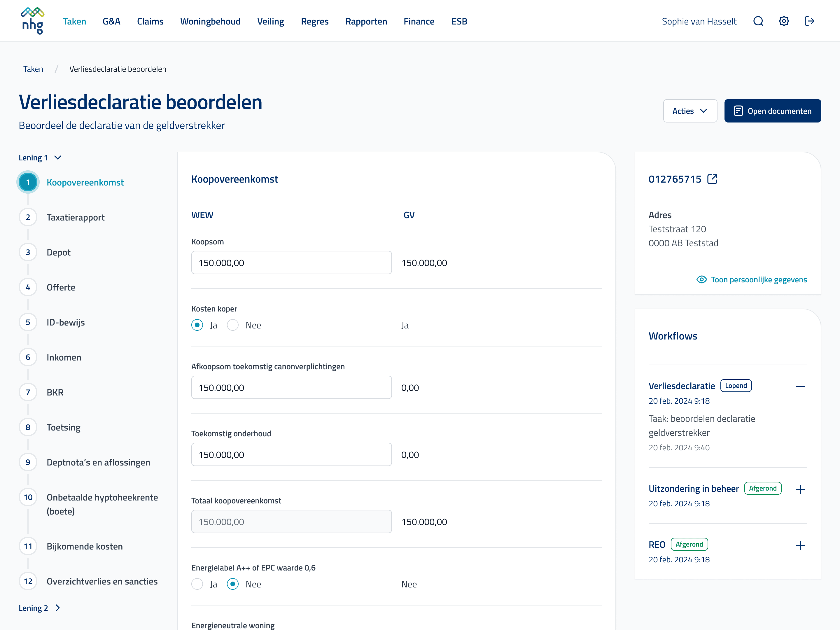Click the nhg logo
The image size is (840, 630).
tap(32, 21)
